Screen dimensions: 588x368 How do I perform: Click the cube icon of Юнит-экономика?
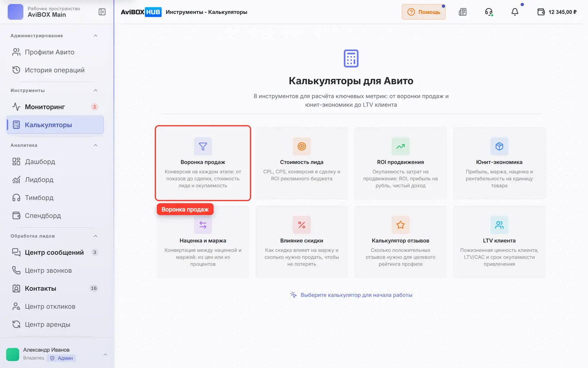(x=499, y=146)
